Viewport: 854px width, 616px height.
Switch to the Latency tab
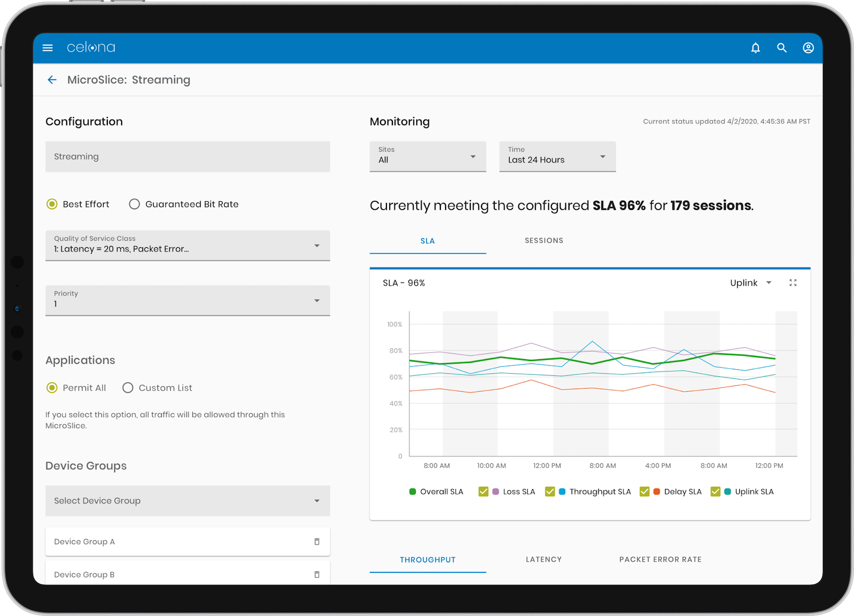(x=544, y=559)
